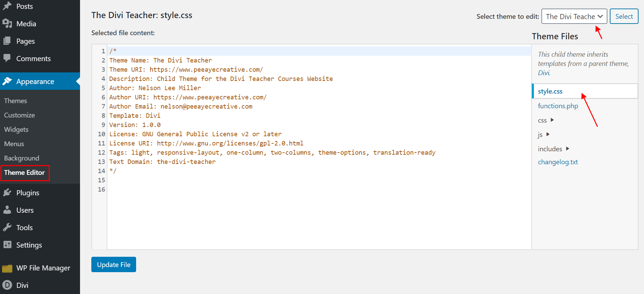Open the Menus submenu item
This screenshot has height=294, width=644.
pos(14,144)
